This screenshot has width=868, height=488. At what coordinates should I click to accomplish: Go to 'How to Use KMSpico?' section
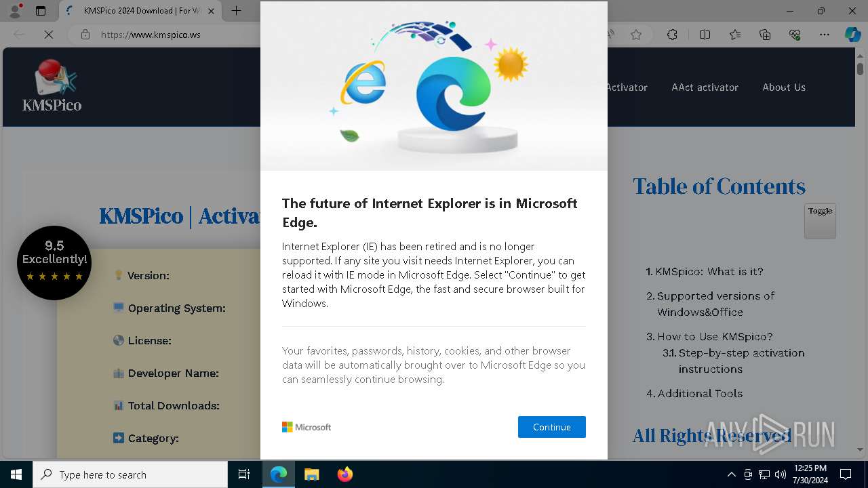coord(715,336)
